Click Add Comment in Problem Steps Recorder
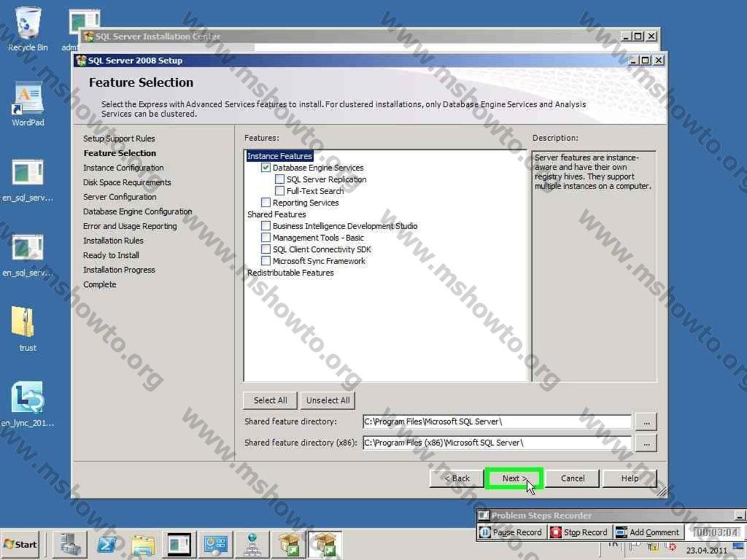 click(x=648, y=532)
